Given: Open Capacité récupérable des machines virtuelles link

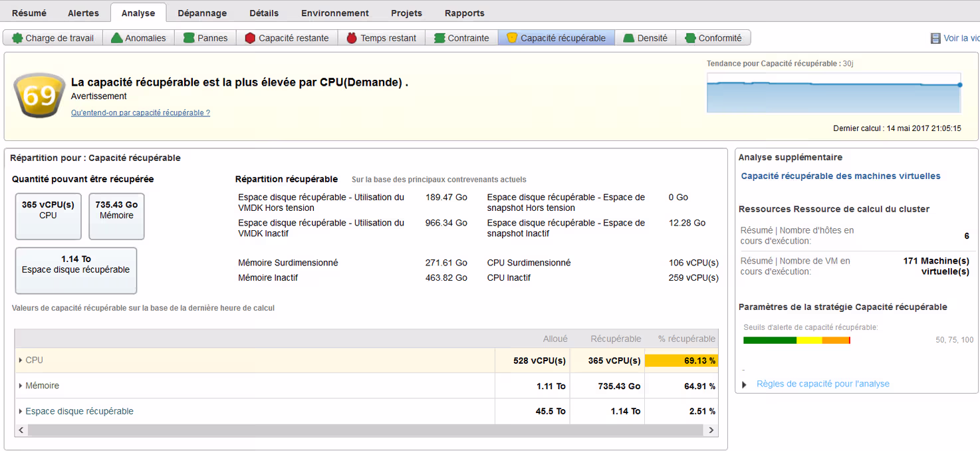Looking at the screenshot, I should (840, 176).
